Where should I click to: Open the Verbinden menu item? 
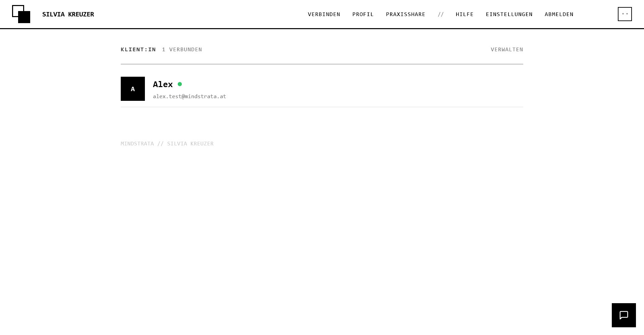(x=324, y=14)
